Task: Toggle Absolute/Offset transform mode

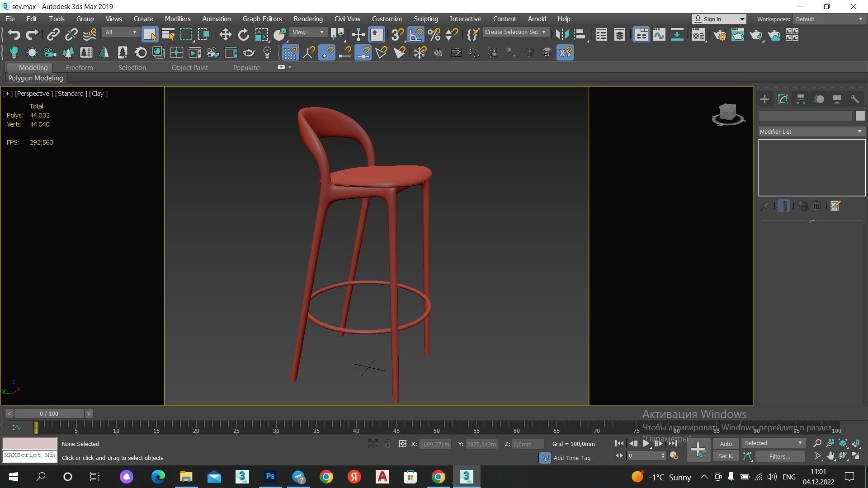Action: click(x=403, y=444)
